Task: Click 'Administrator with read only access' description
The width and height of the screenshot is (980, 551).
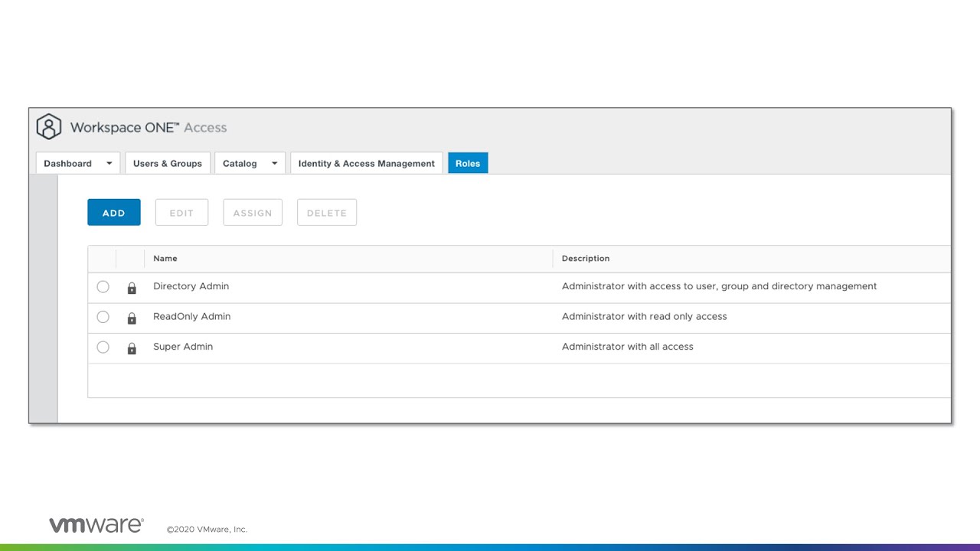Action: tap(645, 316)
